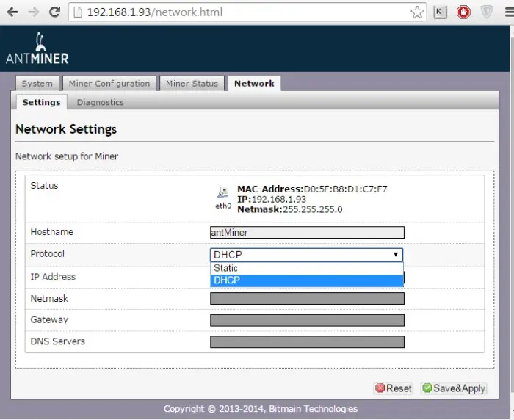The height and width of the screenshot is (420, 514).
Task: Click the shield extension icon
Action: 485,12
